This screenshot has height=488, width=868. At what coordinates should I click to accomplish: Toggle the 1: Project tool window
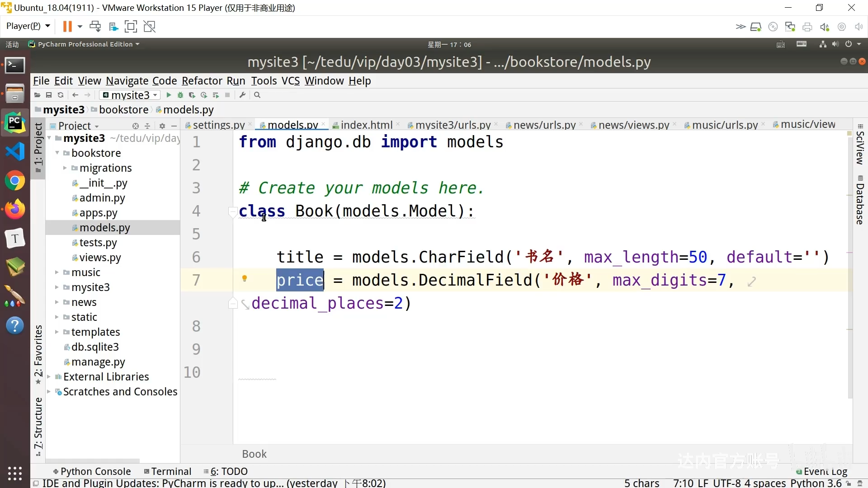(x=38, y=147)
